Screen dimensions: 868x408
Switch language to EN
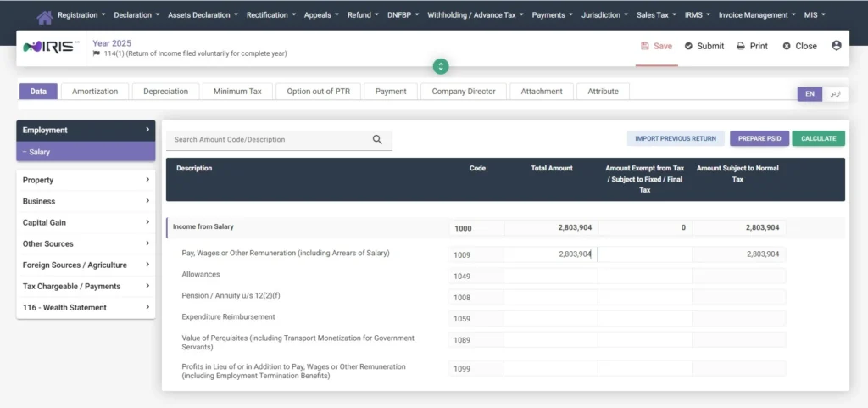click(810, 94)
